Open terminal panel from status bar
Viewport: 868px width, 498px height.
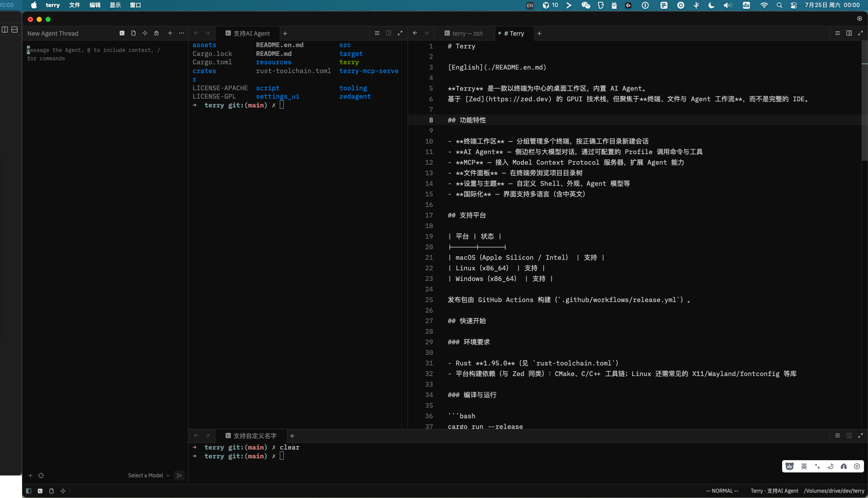40,491
